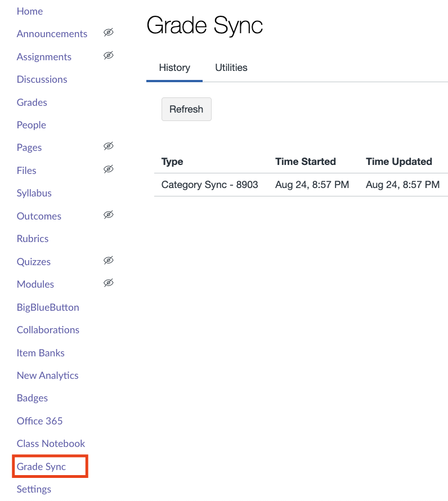Open the course Settings link
The height and width of the screenshot is (501, 448).
pyautogui.click(x=34, y=489)
